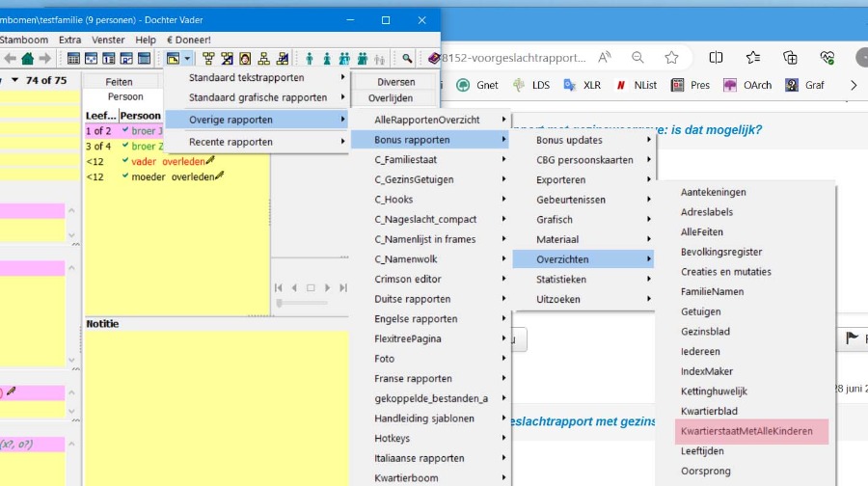Click the browser split screen icon
The image size is (868, 486).
point(716,57)
